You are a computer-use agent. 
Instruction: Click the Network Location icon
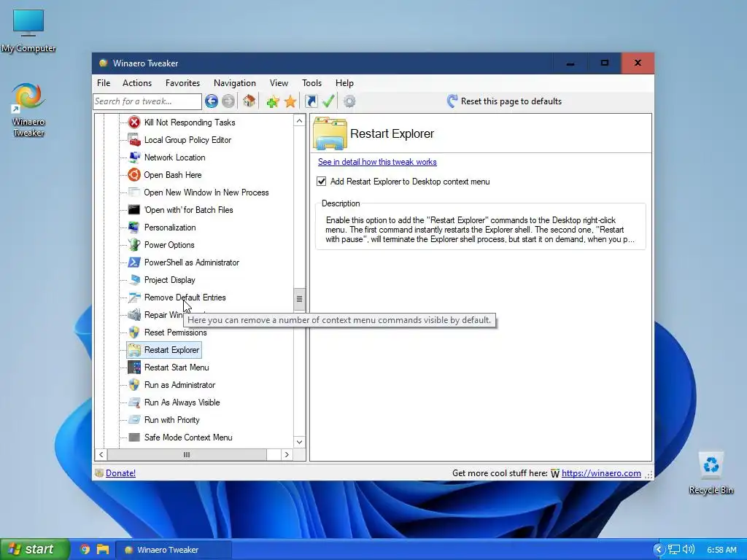tap(134, 157)
